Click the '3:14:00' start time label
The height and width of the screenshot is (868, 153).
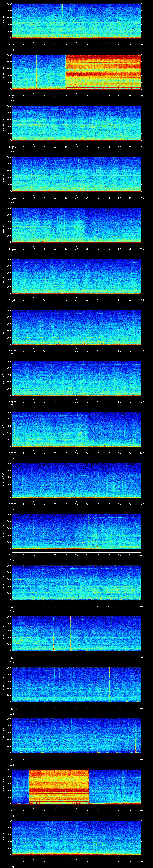tap(12, 44)
